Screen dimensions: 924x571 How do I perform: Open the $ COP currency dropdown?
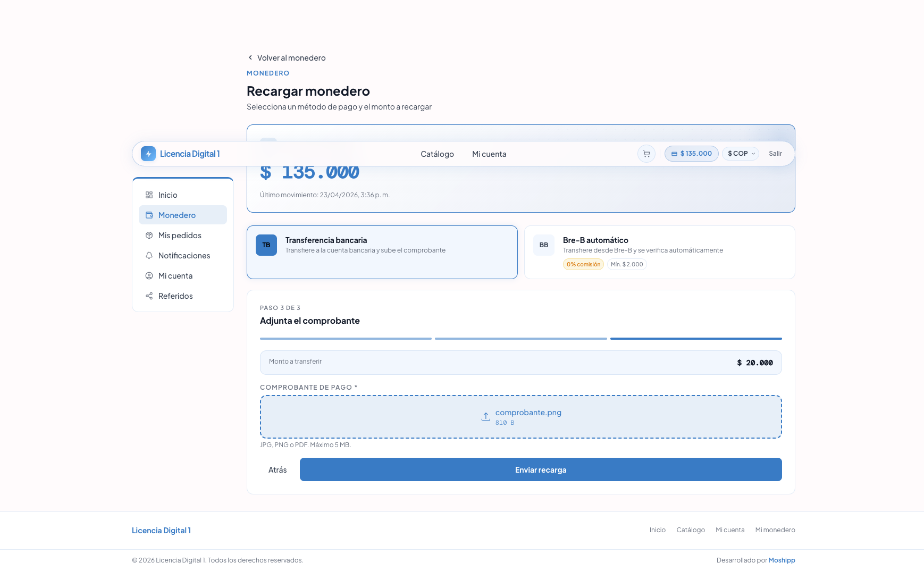(x=741, y=154)
